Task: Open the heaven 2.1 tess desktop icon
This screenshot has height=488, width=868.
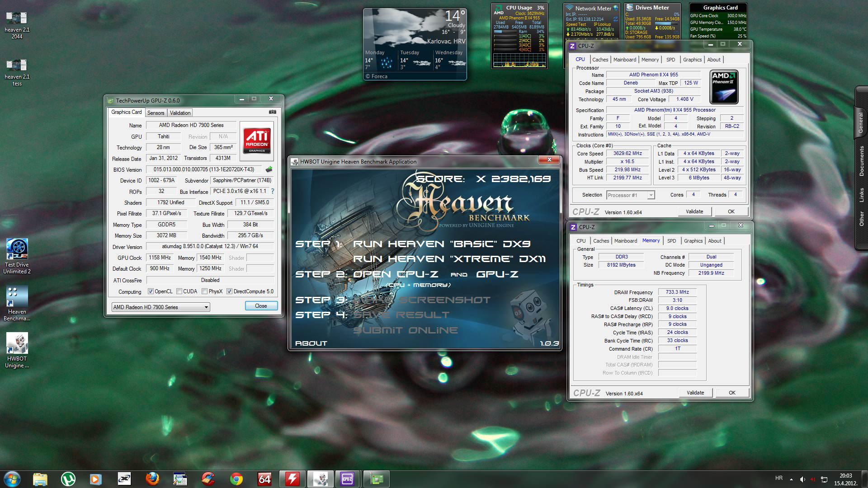Action: click(x=17, y=72)
